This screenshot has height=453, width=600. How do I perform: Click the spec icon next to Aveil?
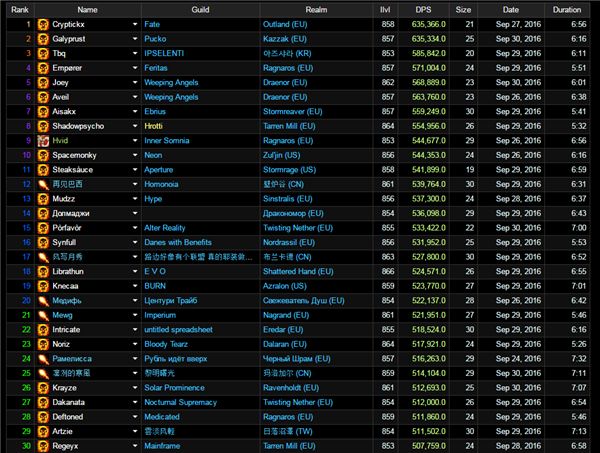tap(43, 97)
